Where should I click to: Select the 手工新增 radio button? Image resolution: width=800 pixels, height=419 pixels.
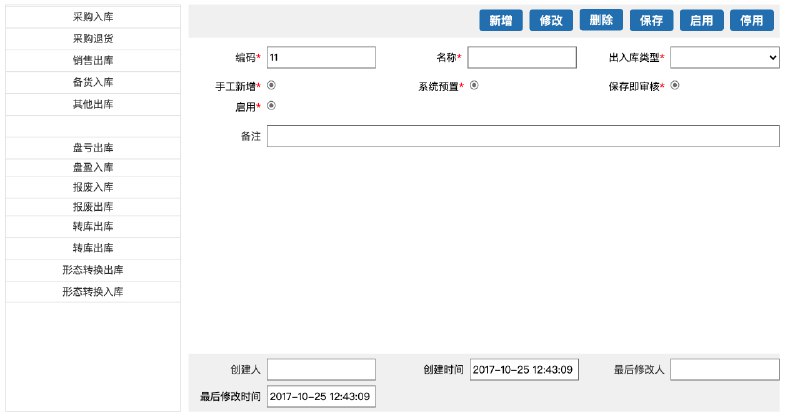point(271,85)
